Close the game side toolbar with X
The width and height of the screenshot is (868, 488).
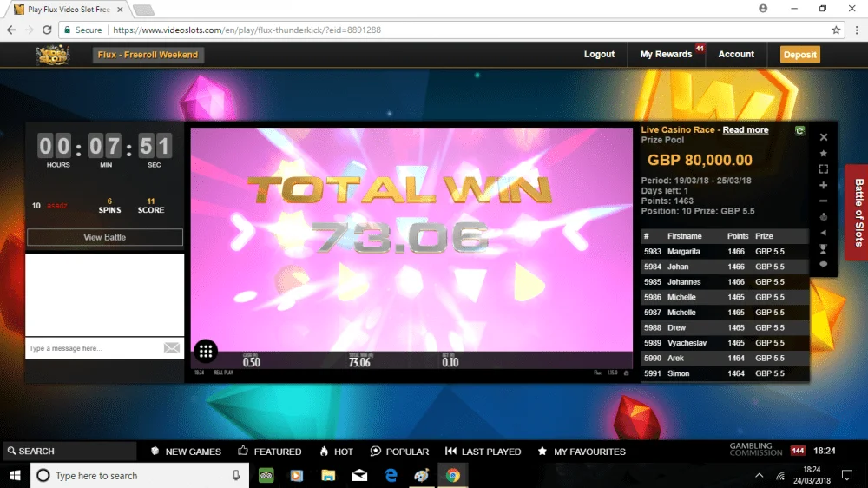(824, 137)
